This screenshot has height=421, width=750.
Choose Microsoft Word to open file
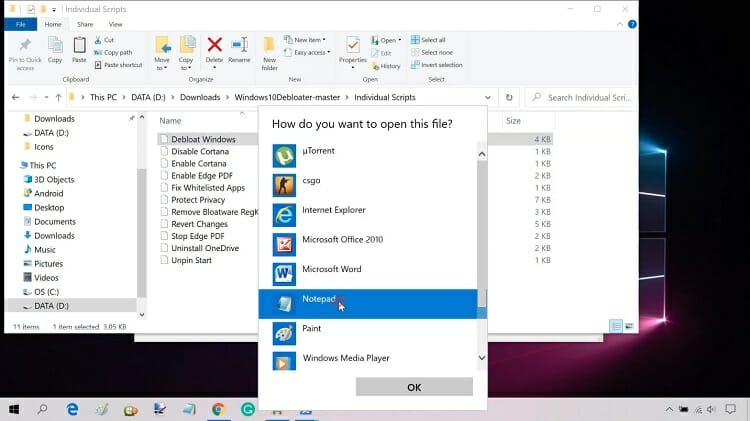click(367, 274)
